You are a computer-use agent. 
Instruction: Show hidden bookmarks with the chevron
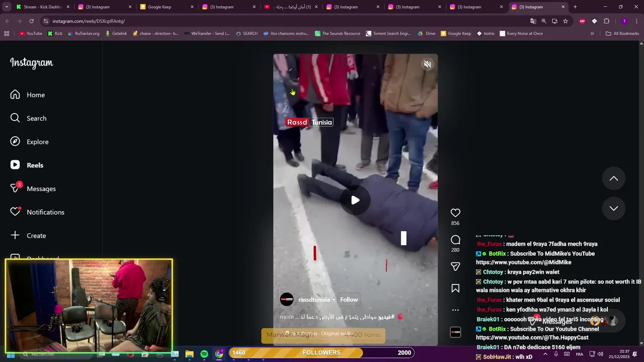pos(592,34)
